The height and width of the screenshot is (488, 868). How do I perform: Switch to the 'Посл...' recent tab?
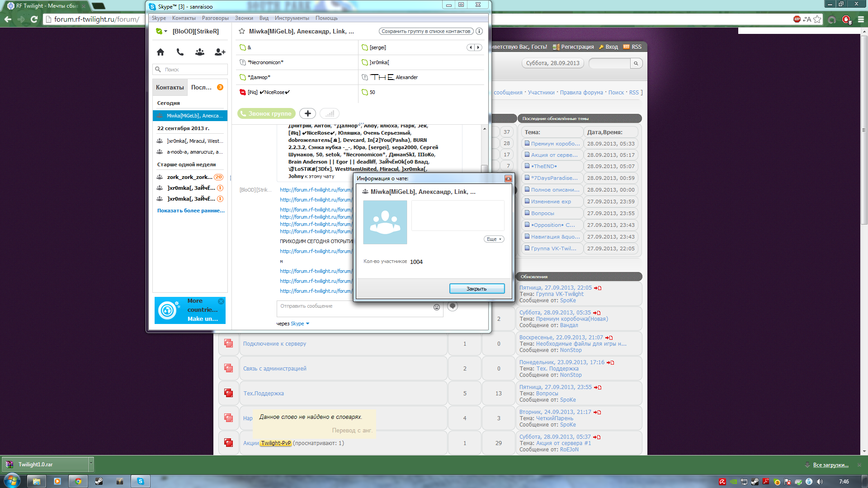click(202, 87)
